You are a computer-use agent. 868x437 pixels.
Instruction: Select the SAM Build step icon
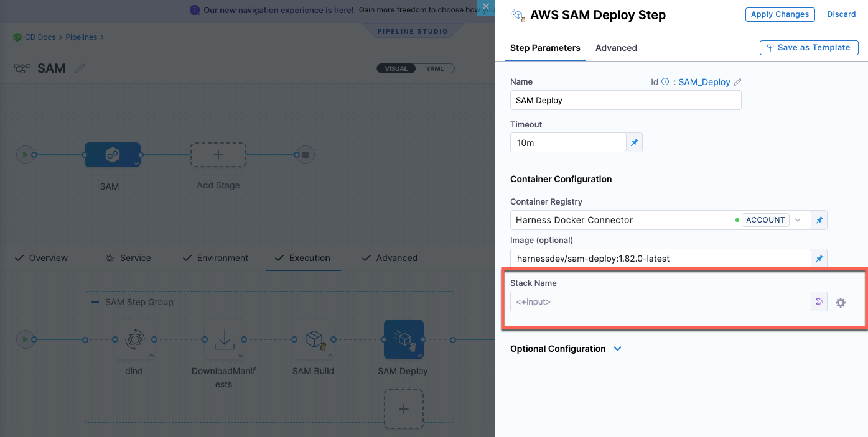point(314,339)
